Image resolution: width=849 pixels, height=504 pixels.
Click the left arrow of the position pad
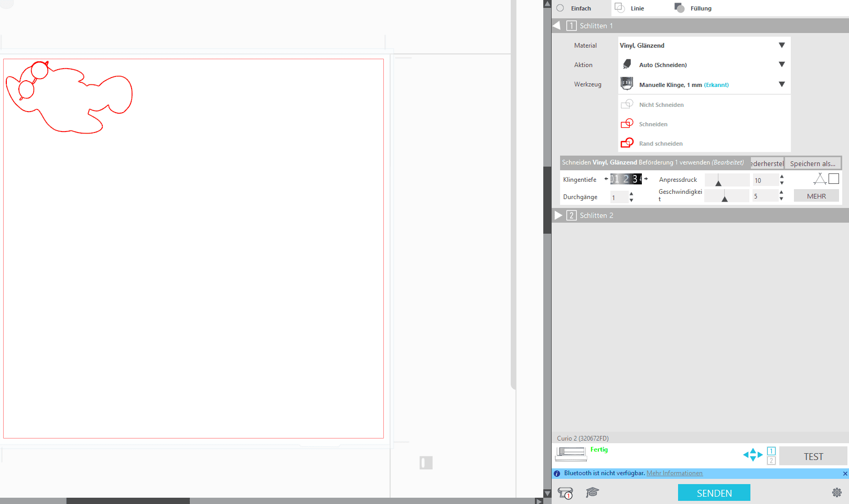pos(746,455)
